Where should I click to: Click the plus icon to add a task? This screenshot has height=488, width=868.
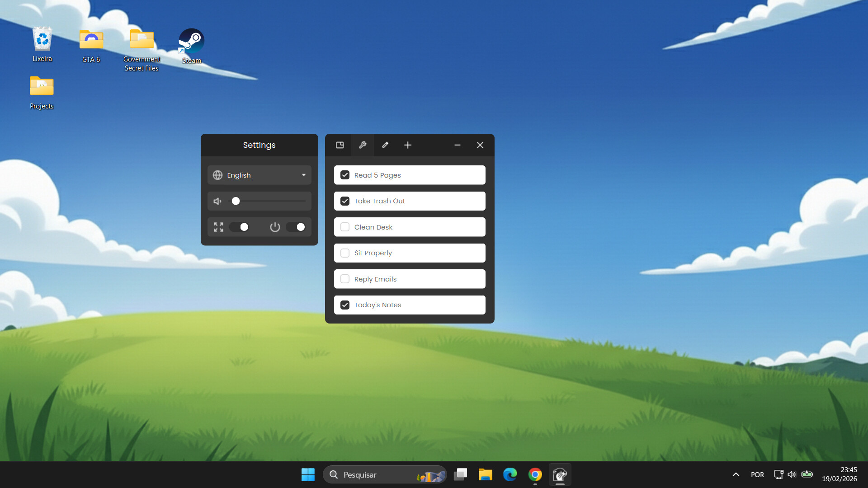pyautogui.click(x=407, y=145)
